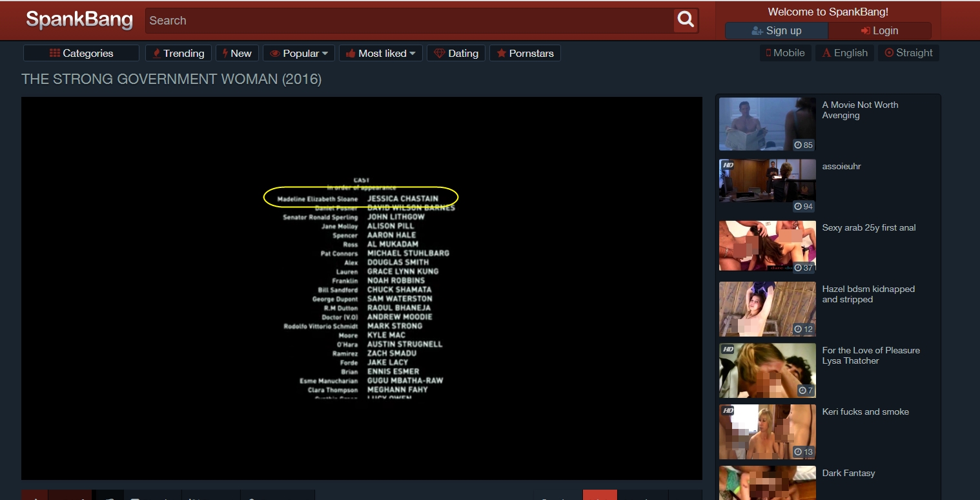
Task: Go to the New videos section
Action: 237,53
